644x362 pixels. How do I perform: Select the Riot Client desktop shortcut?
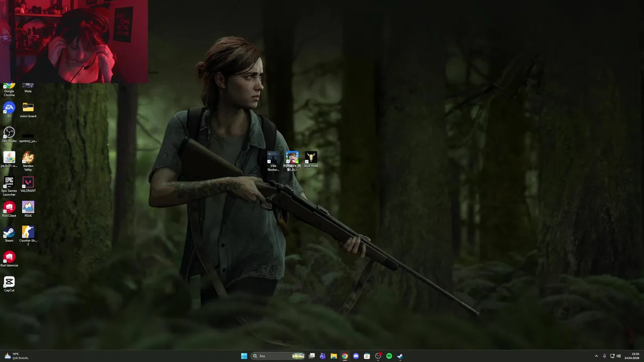pos(9,209)
